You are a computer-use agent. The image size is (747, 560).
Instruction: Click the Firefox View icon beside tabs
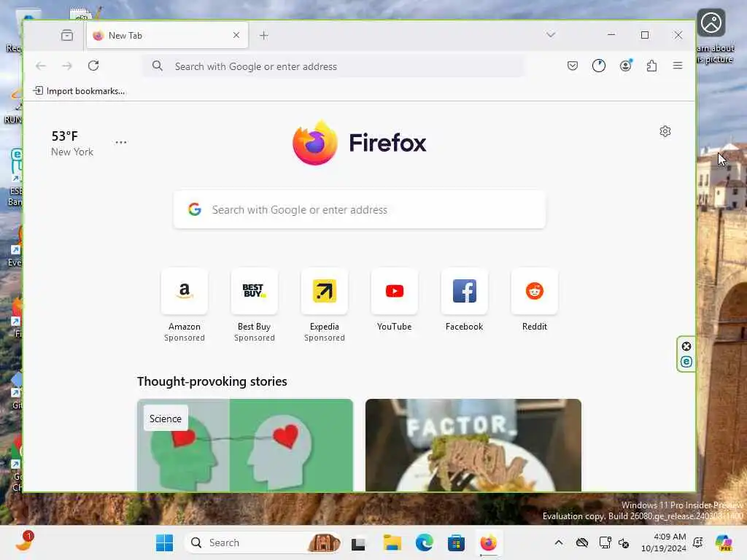point(67,35)
